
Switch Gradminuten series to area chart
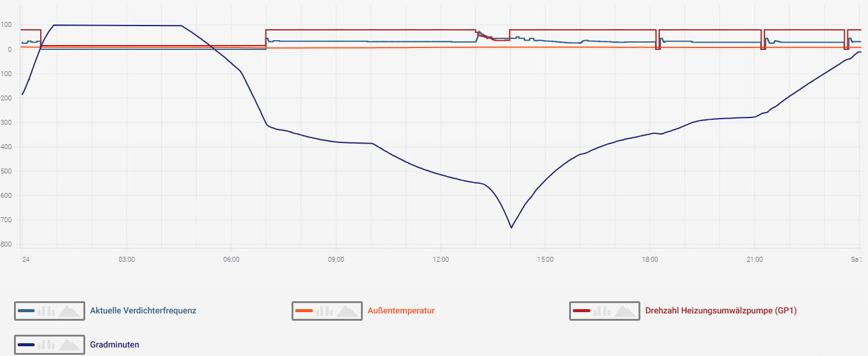point(69,344)
